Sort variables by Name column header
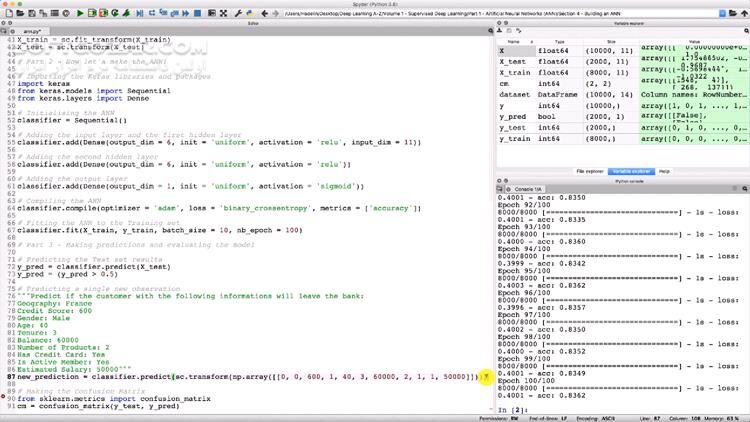Image resolution: width=750 pixels, height=422 pixels. coord(513,42)
